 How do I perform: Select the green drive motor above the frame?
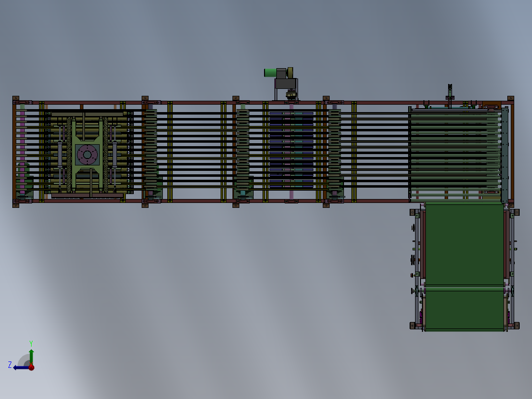click(270, 73)
